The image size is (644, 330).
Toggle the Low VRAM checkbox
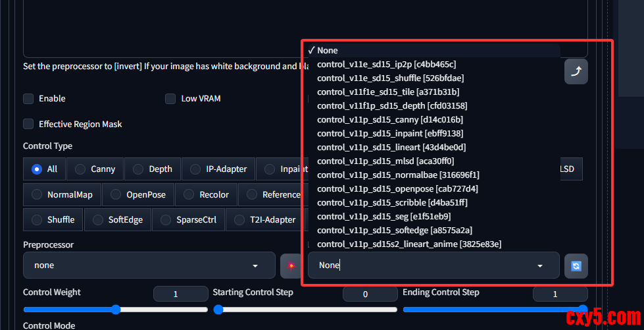(x=170, y=99)
